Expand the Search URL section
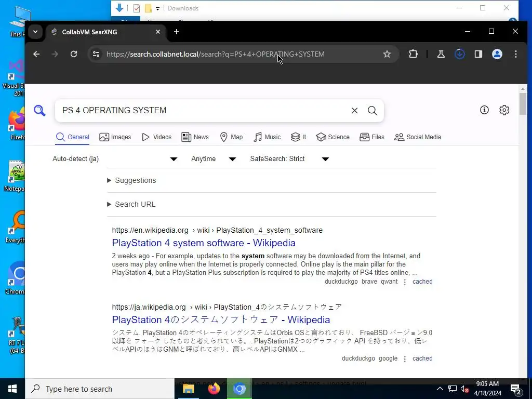532x399 pixels. click(x=131, y=204)
